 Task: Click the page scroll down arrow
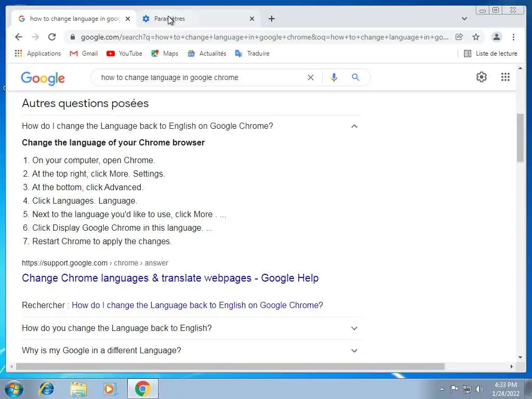pyautogui.click(x=520, y=357)
